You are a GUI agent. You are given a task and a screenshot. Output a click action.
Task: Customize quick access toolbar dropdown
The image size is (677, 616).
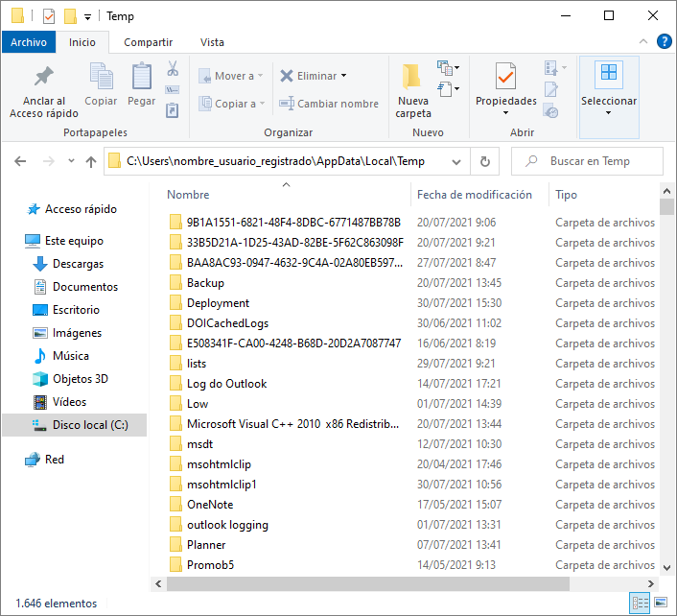click(87, 17)
